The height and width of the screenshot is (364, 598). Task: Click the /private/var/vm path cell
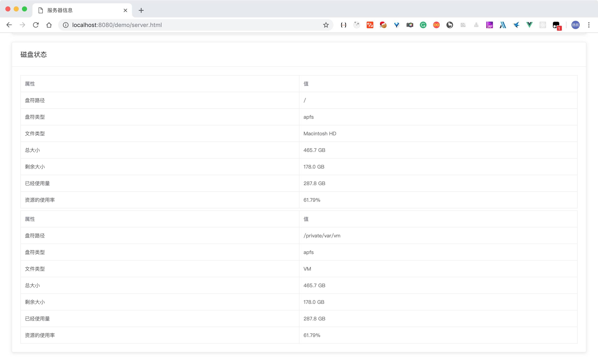coord(322,236)
